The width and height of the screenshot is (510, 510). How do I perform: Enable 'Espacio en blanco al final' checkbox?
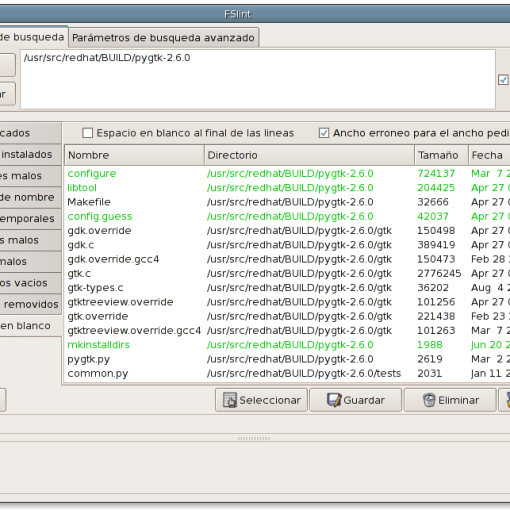tap(88, 133)
